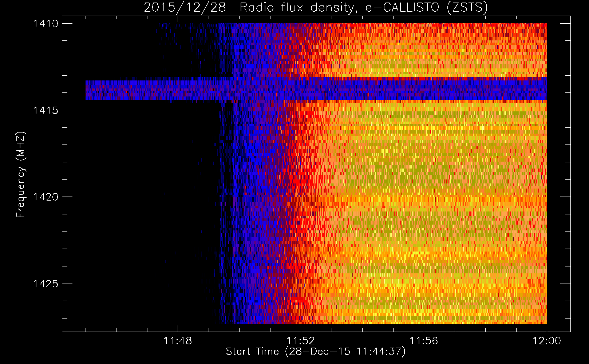Click the 1420 frequency tick label
This screenshot has height=364, width=589.
46,197
